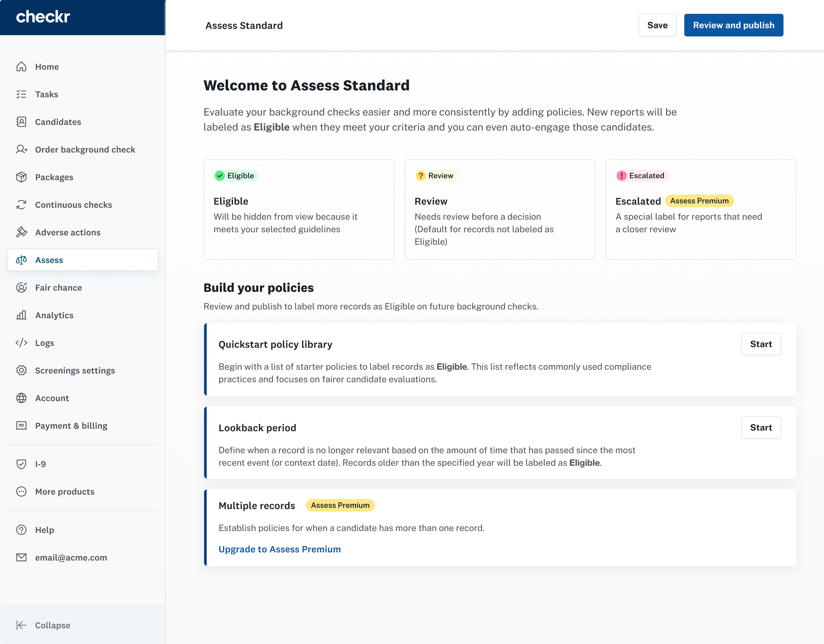Start the Quickstart policy library
The height and width of the screenshot is (644, 824).
(760, 344)
